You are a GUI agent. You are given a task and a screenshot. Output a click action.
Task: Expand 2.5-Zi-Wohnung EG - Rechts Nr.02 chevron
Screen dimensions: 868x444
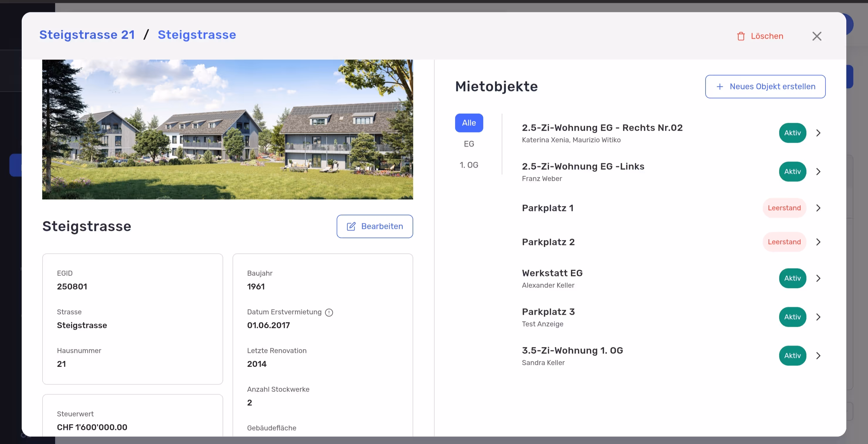click(818, 133)
